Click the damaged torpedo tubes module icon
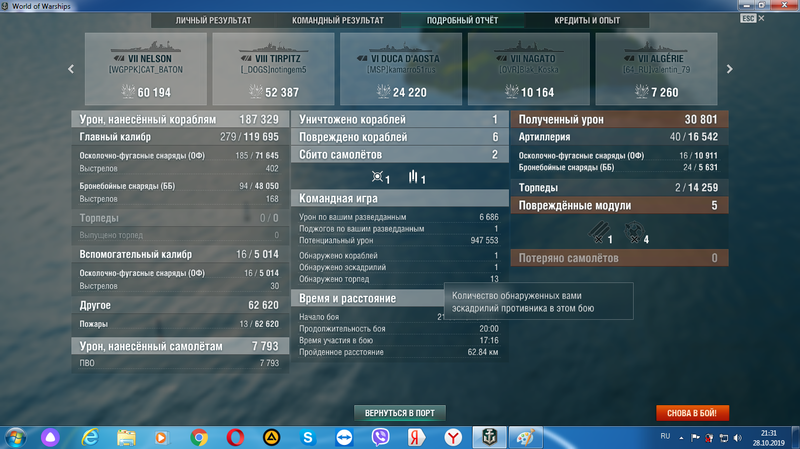Screen dimensions: 800x449 click(x=599, y=231)
